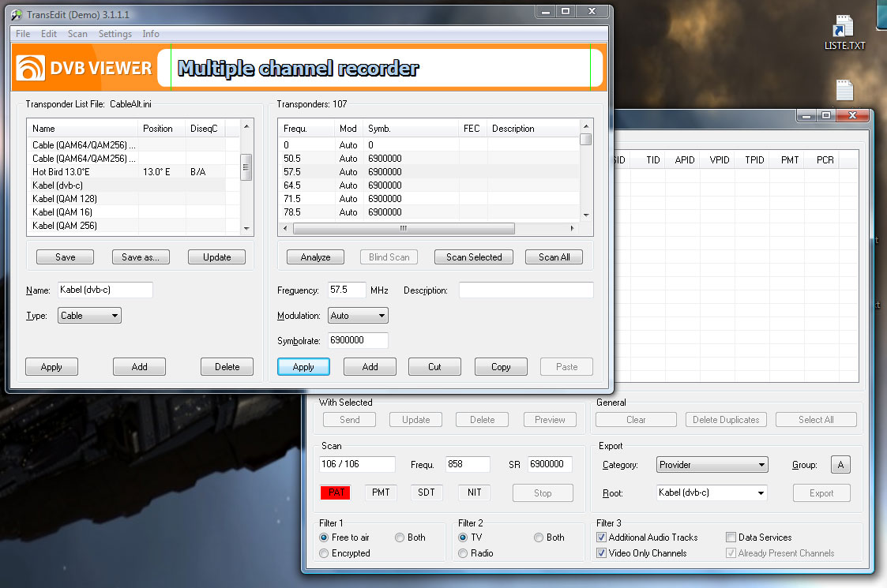Click into the Name input field
The width and height of the screenshot is (887, 588).
point(105,290)
